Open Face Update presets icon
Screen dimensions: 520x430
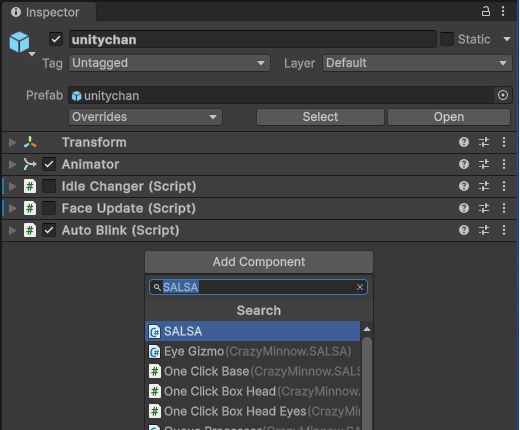484,208
